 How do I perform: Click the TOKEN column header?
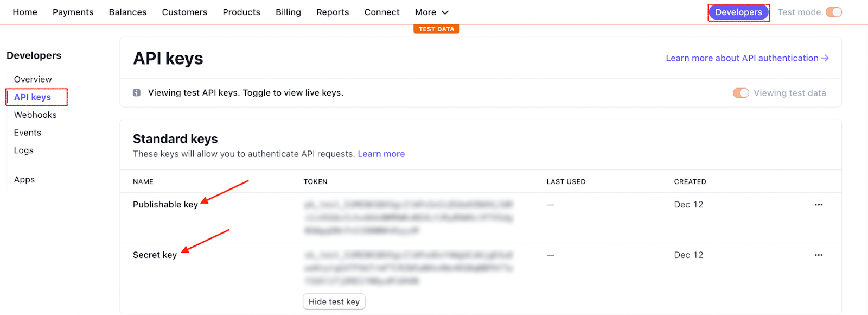315,182
